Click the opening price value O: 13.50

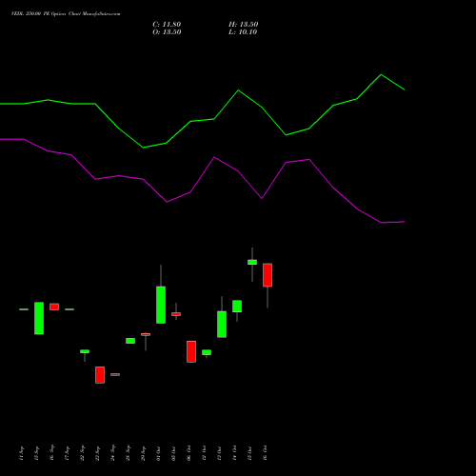pos(167,32)
